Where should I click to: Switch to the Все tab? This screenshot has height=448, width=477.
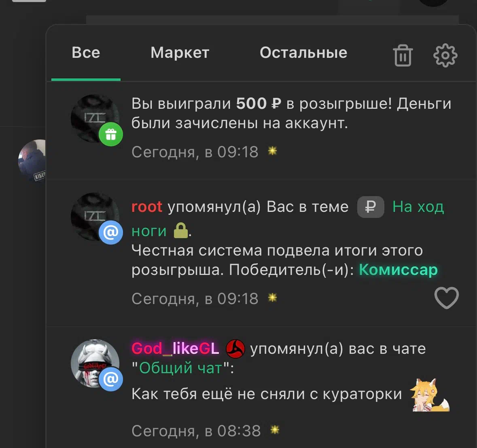[86, 53]
